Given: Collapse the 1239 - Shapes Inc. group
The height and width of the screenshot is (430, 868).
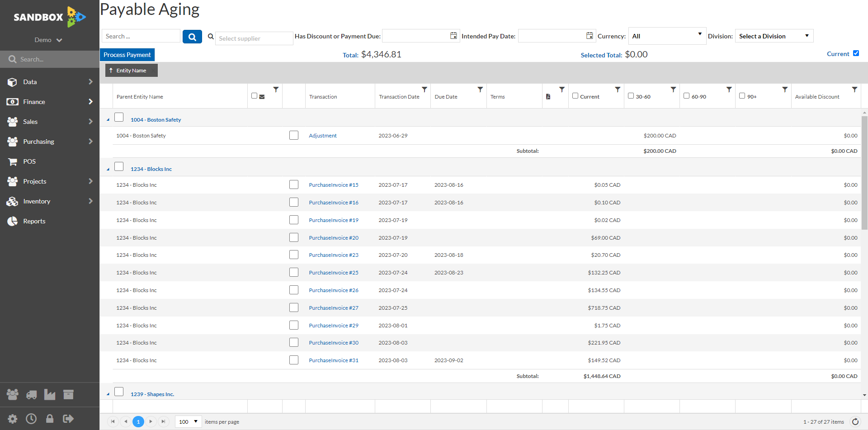Looking at the screenshot, I should tap(108, 394).
